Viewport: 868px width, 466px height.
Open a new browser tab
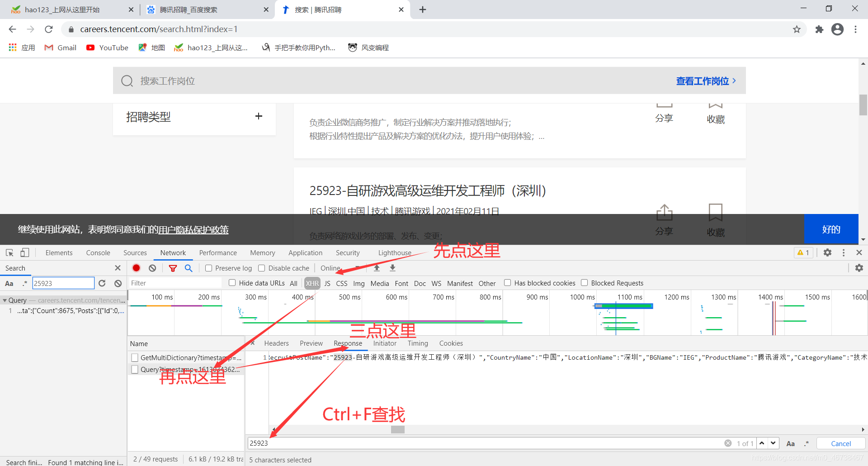[423, 10]
